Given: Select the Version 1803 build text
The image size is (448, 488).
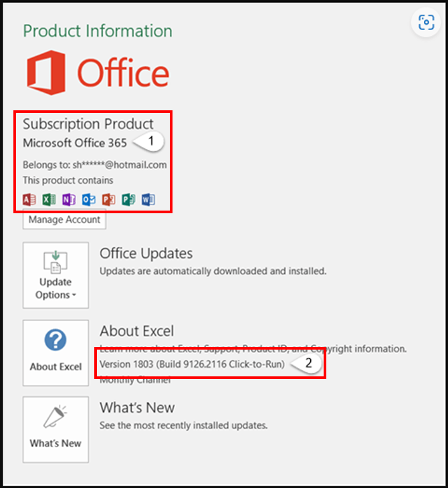Looking at the screenshot, I should point(192,364).
